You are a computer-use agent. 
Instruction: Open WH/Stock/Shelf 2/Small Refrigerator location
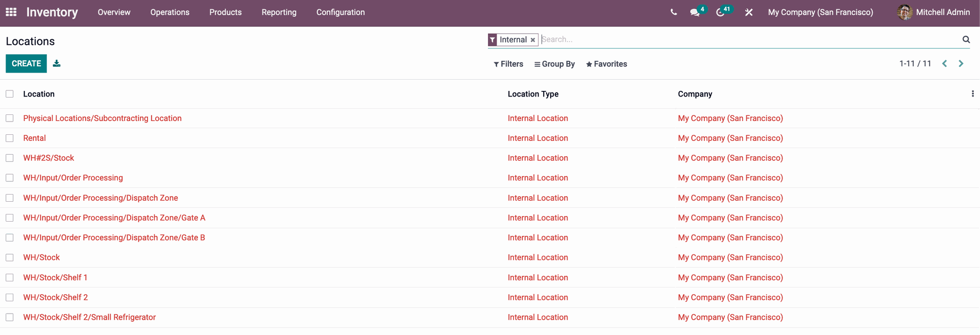(x=89, y=317)
